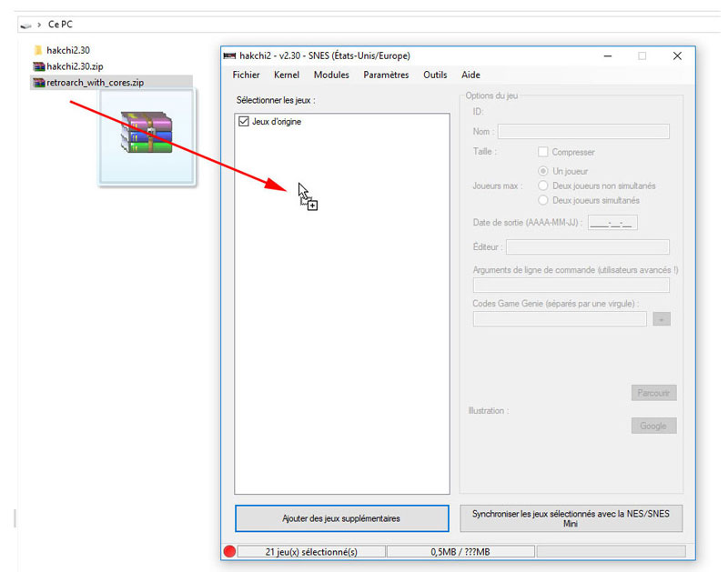Click the Ce PC drive icon
The image size is (728, 572).
(25, 24)
